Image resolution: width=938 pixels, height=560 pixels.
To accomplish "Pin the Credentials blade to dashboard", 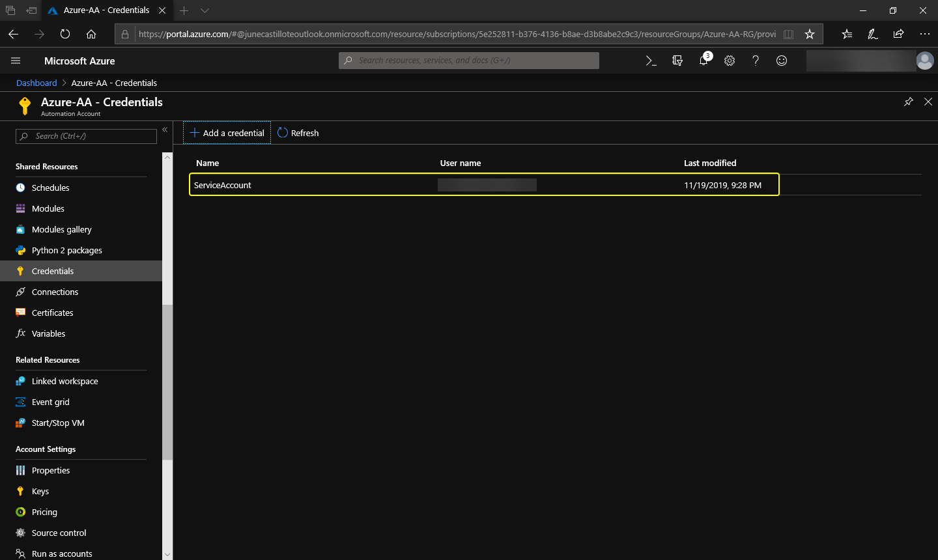I will [x=908, y=102].
